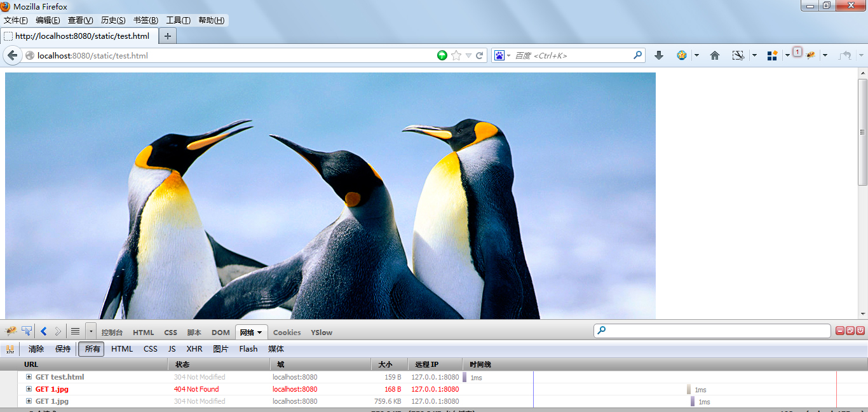Activate the Firebug element inspector icon
Image resolution: width=868 pixels, height=412 pixels.
click(x=27, y=331)
